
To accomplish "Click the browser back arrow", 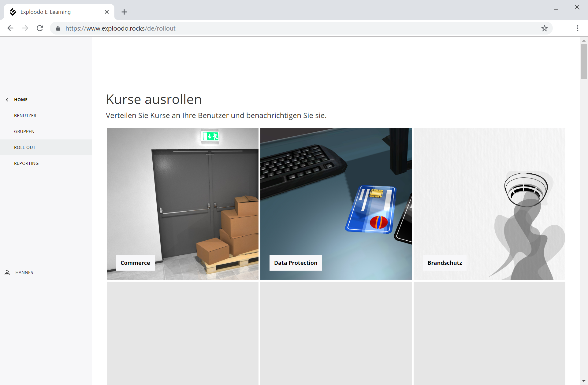I will point(10,28).
